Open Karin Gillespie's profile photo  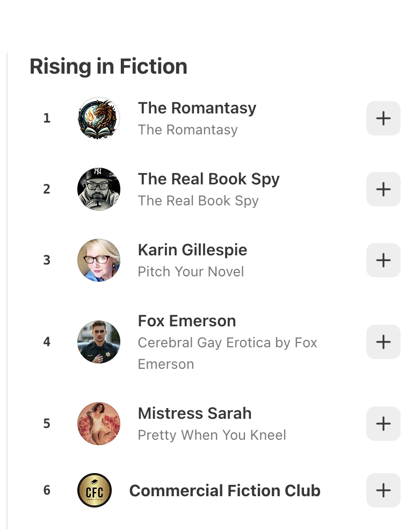point(99,260)
